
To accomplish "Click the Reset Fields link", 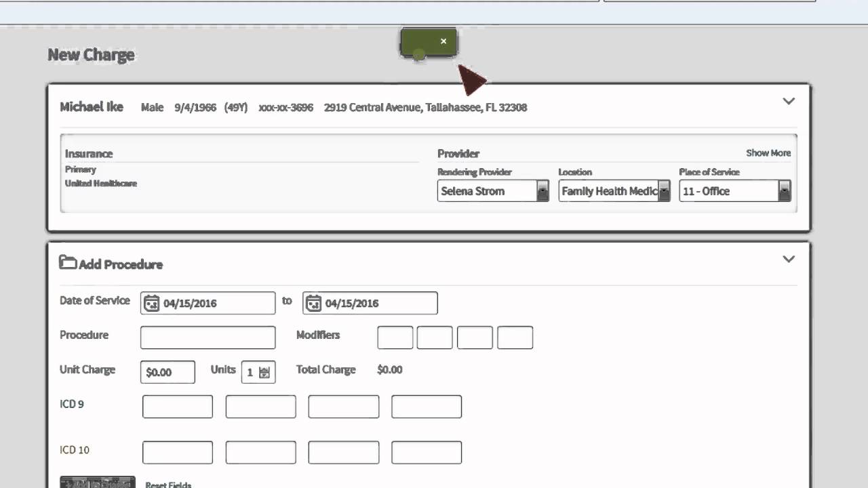I will (168, 484).
